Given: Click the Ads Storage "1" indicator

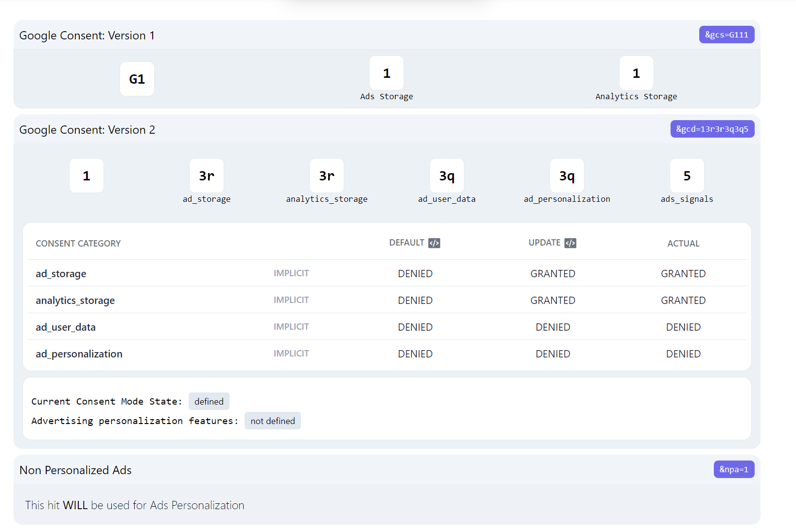Looking at the screenshot, I should 387,73.
